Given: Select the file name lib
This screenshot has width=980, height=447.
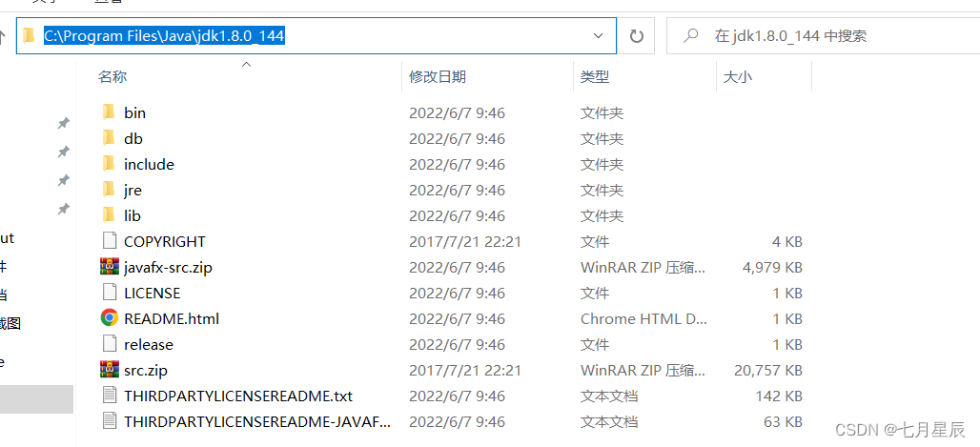Looking at the screenshot, I should coord(133,215).
